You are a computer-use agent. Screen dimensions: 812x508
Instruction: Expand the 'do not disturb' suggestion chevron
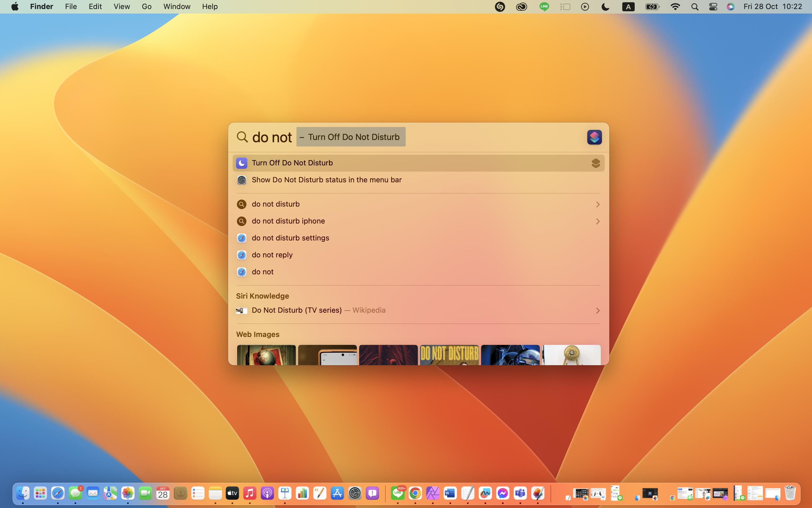(598, 204)
